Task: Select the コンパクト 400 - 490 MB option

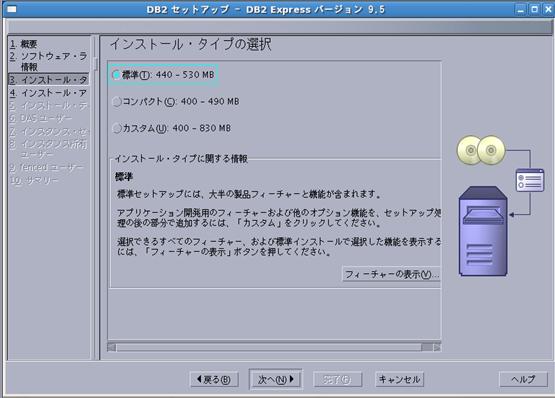Action: coord(116,102)
